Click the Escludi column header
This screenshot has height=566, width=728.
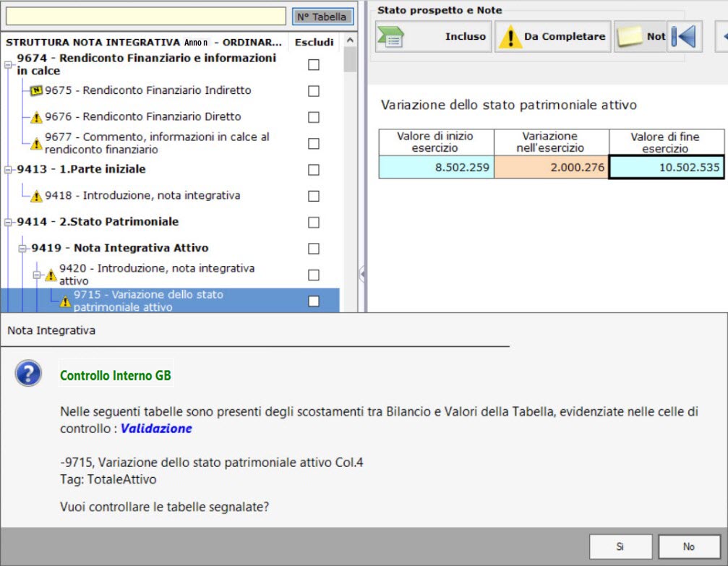[314, 42]
